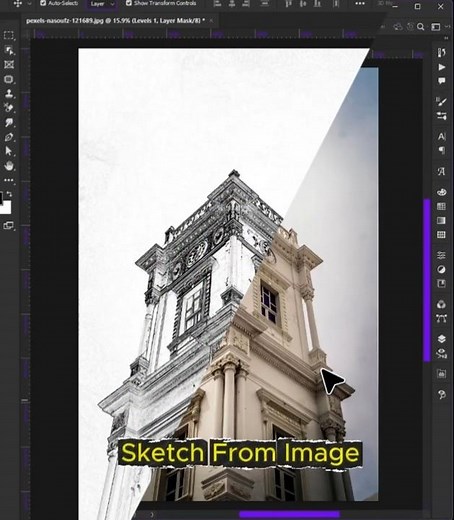
Task: Swap foreground and background colors
Action: pyautogui.click(x=9, y=194)
